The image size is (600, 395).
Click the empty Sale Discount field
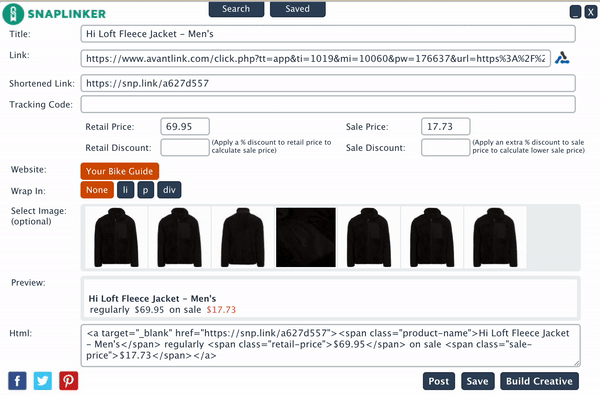tap(445, 147)
